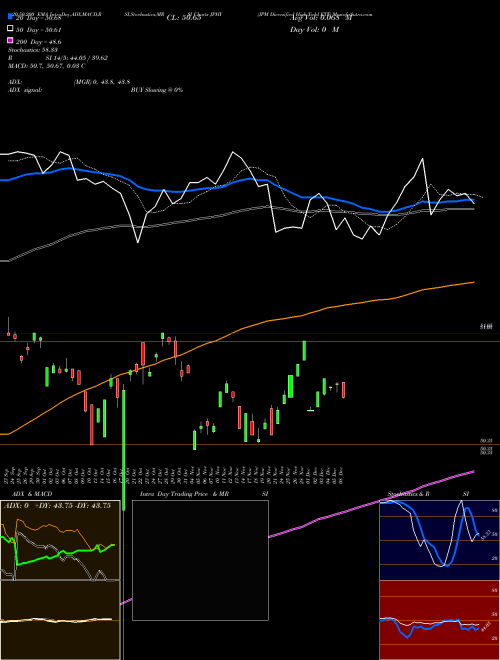Click the magenta 200 Day legend swatch
The height and width of the screenshot is (660, 500).
[x=10, y=40]
